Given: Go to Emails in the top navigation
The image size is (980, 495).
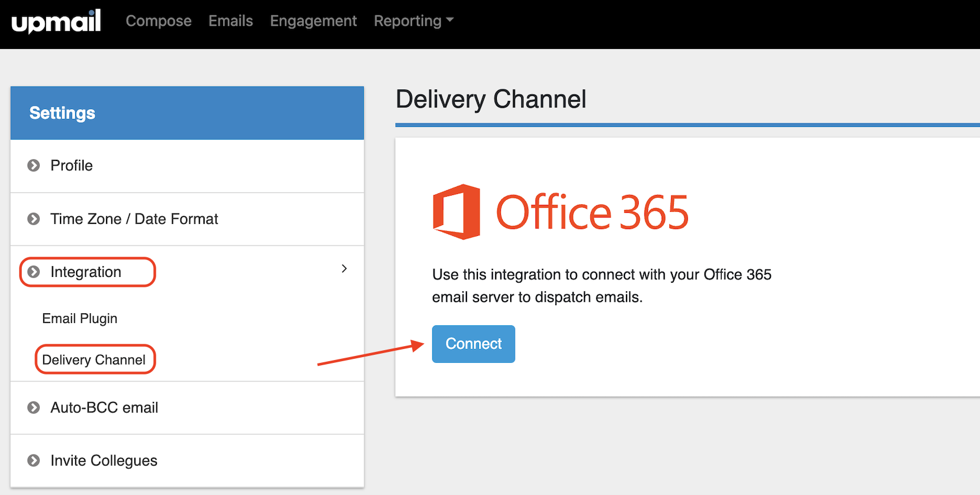Looking at the screenshot, I should coord(231,21).
